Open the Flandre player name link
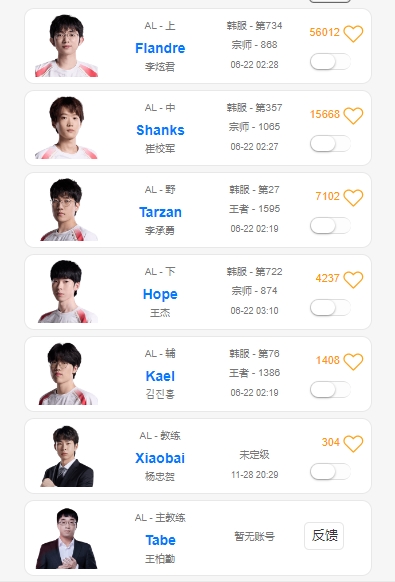Viewport: 395px width, 582px height. point(160,48)
